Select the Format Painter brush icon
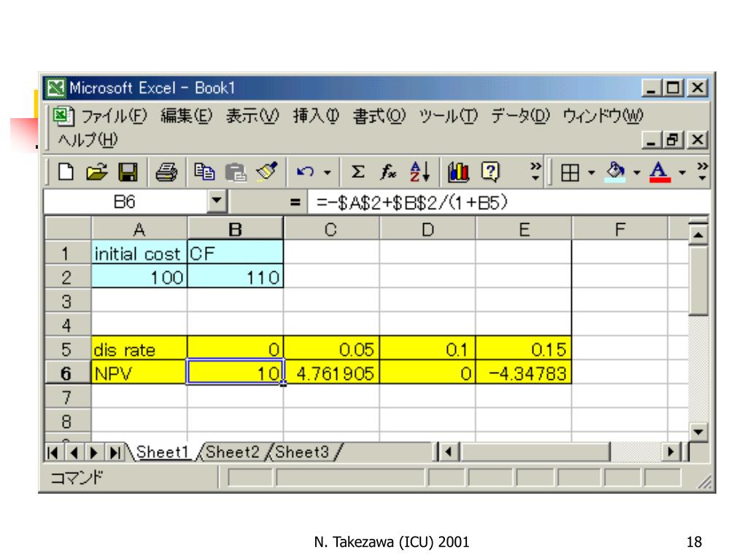The height and width of the screenshot is (560, 747). point(267,172)
